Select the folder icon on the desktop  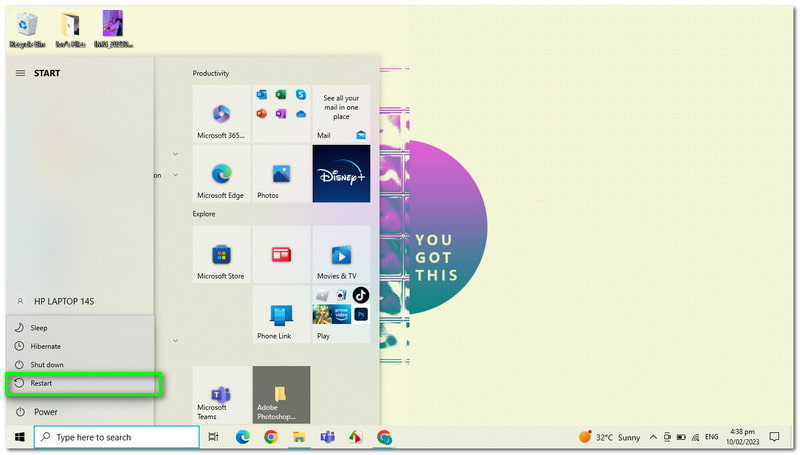coord(70,30)
